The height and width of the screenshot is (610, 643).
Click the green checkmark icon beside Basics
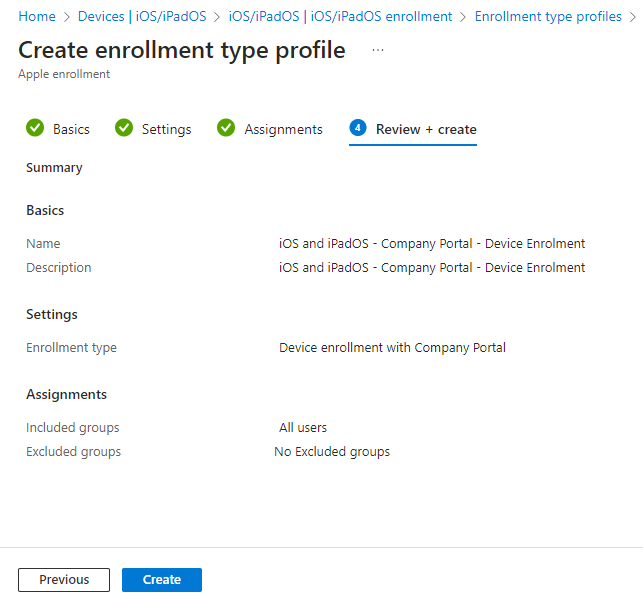click(35, 128)
